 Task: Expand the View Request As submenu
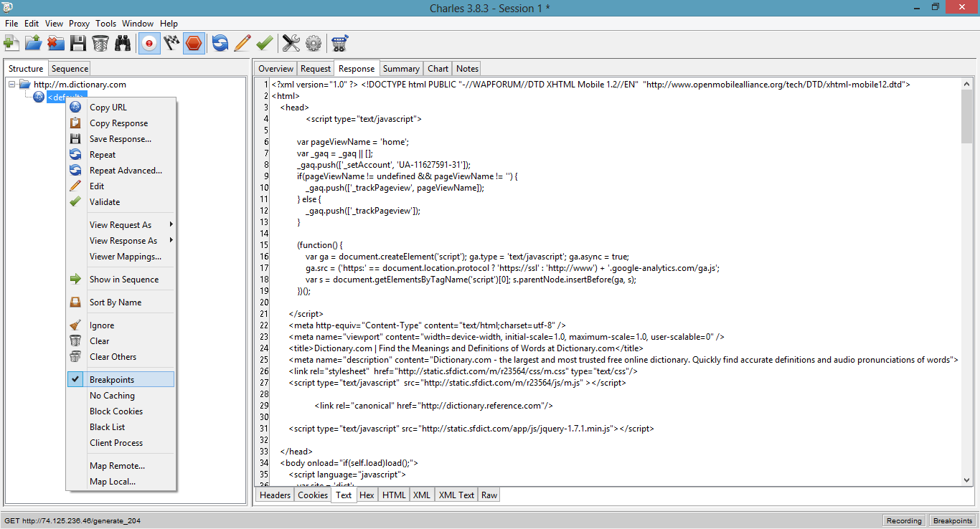tap(121, 225)
